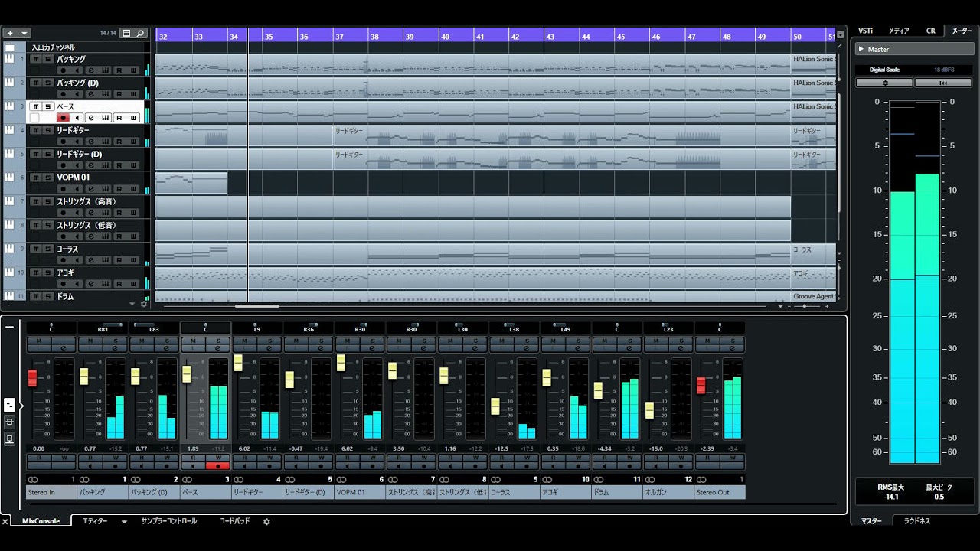The width and height of the screenshot is (980, 551).
Task: Open the サンプラーコントロール tab
Action: (168, 521)
